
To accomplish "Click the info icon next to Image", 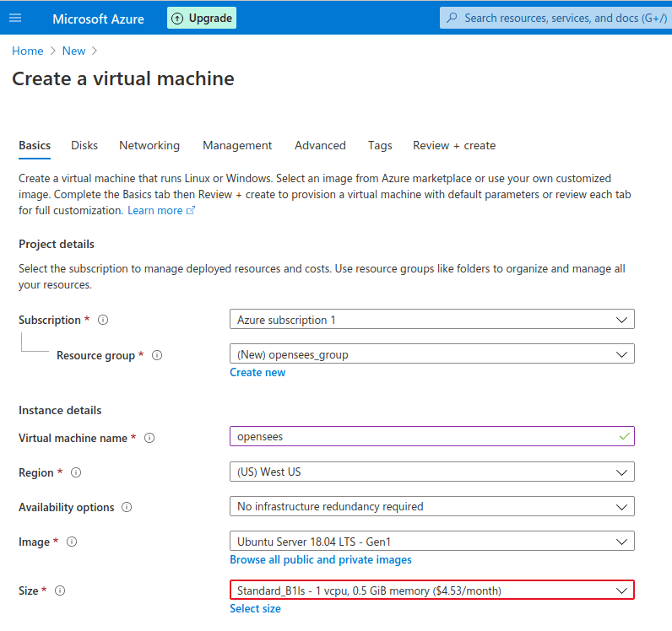I will (72, 542).
